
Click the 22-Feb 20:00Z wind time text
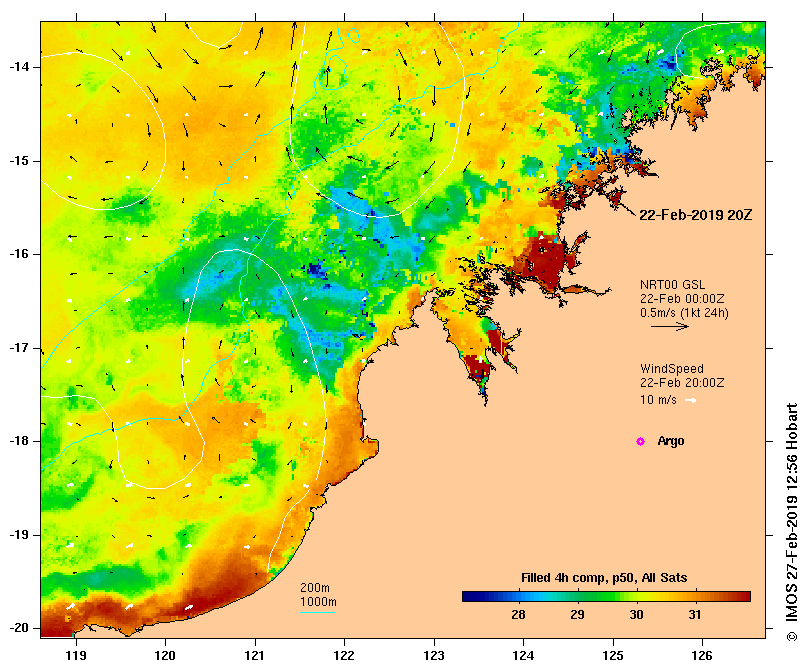point(682,383)
